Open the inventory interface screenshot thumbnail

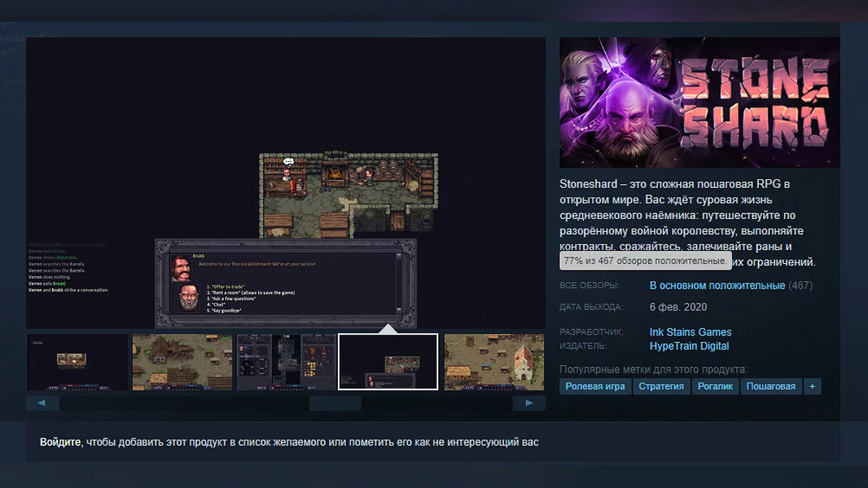point(286,361)
